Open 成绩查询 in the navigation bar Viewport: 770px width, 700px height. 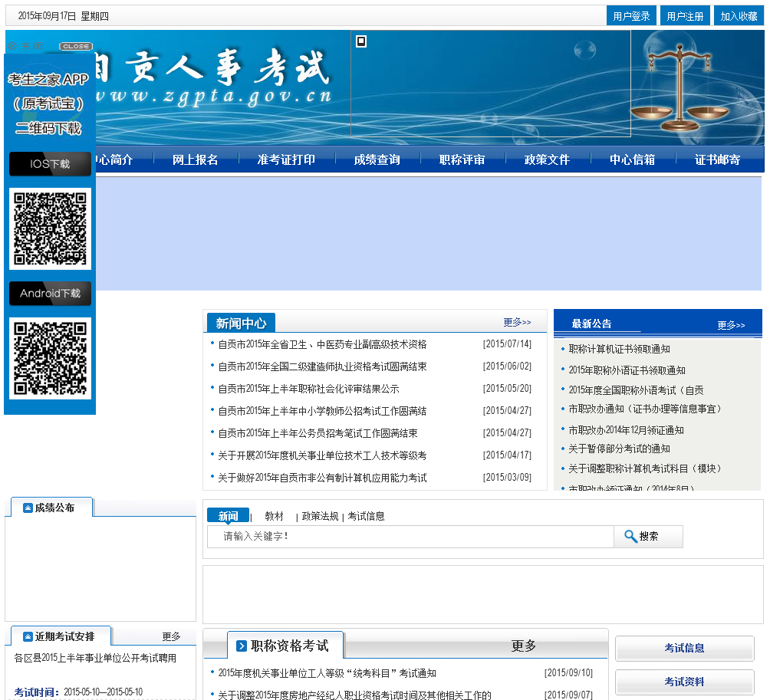(377, 159)
